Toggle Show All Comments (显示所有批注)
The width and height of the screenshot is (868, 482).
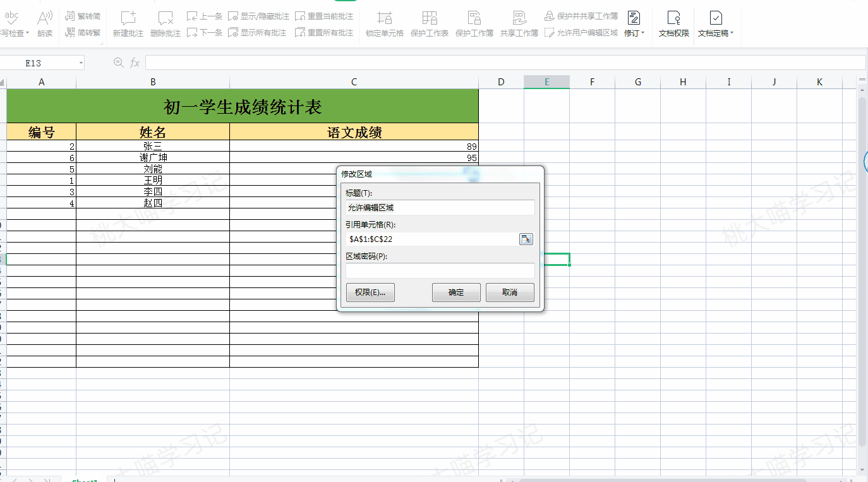click(x=257, y=32)
